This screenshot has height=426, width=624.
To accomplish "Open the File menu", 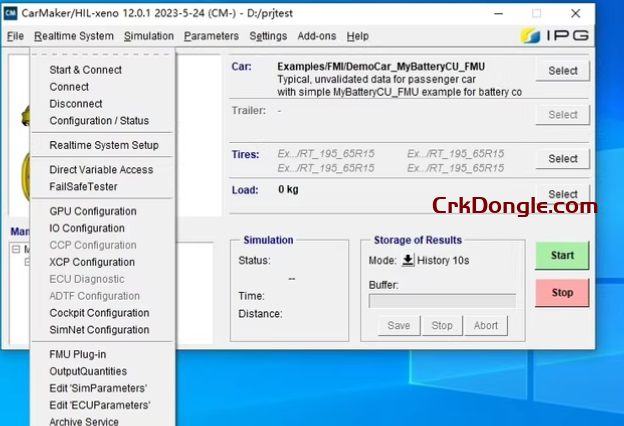I will 15,36.
